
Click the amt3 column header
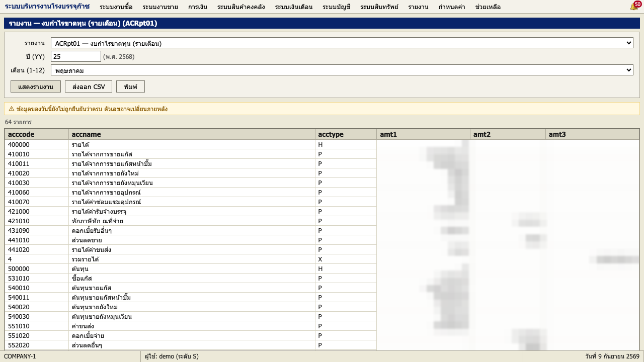tap(592, 134)
